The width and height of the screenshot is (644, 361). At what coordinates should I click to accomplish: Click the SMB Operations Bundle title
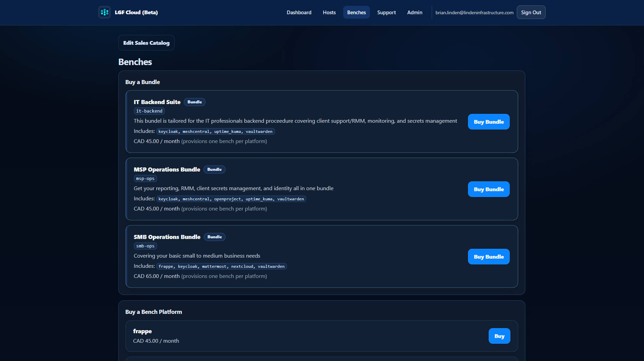167,237
